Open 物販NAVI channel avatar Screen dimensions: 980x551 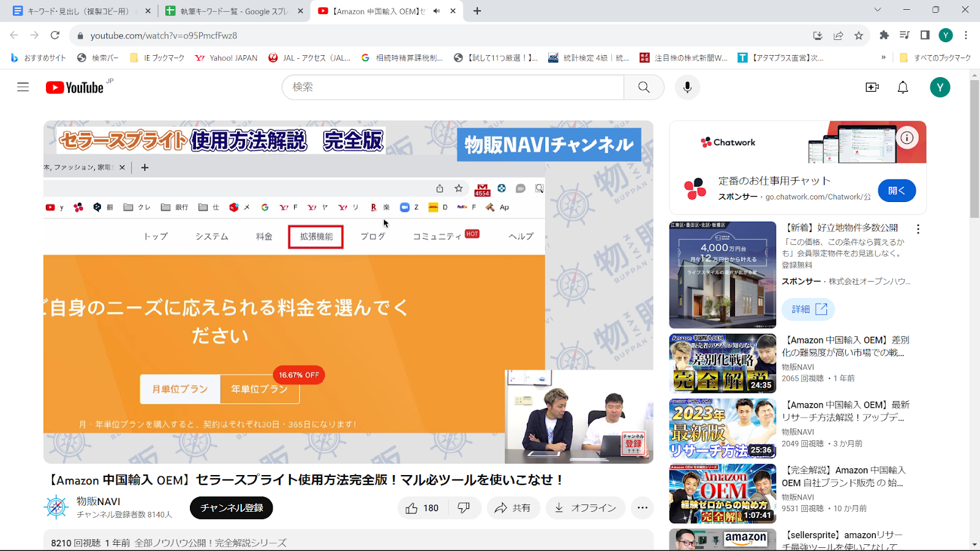coord(56,507)
